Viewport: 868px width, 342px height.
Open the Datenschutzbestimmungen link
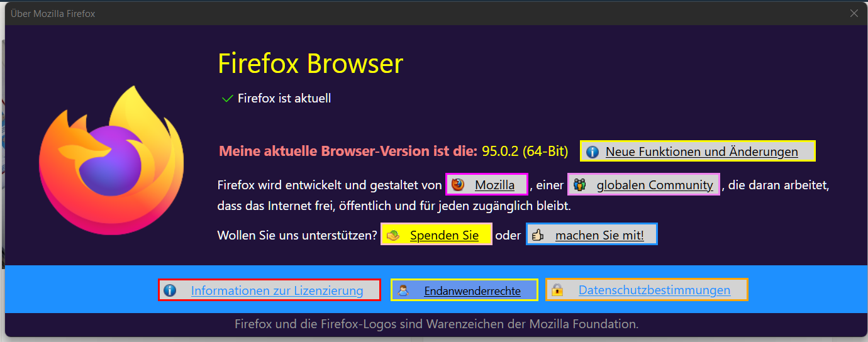tap(647, 290)
